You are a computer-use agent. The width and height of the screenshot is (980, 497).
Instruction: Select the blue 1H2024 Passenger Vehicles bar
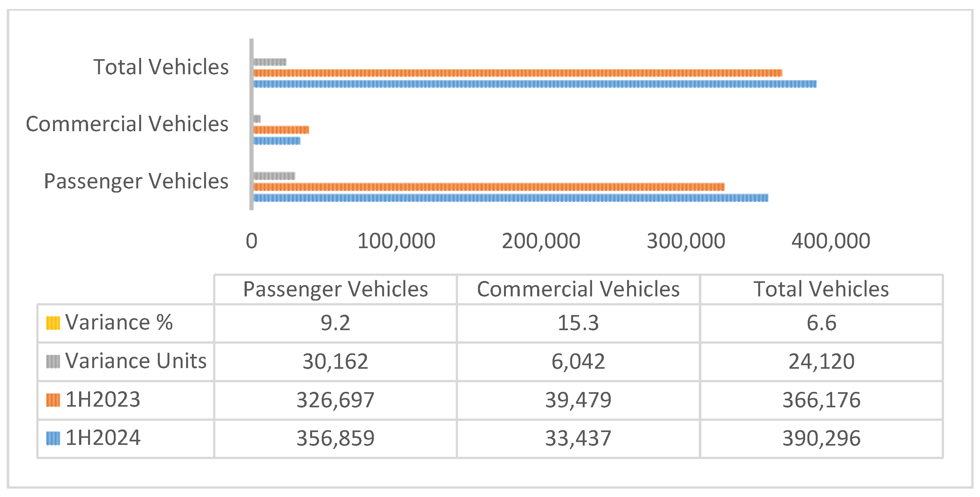[x=510, y=198]
